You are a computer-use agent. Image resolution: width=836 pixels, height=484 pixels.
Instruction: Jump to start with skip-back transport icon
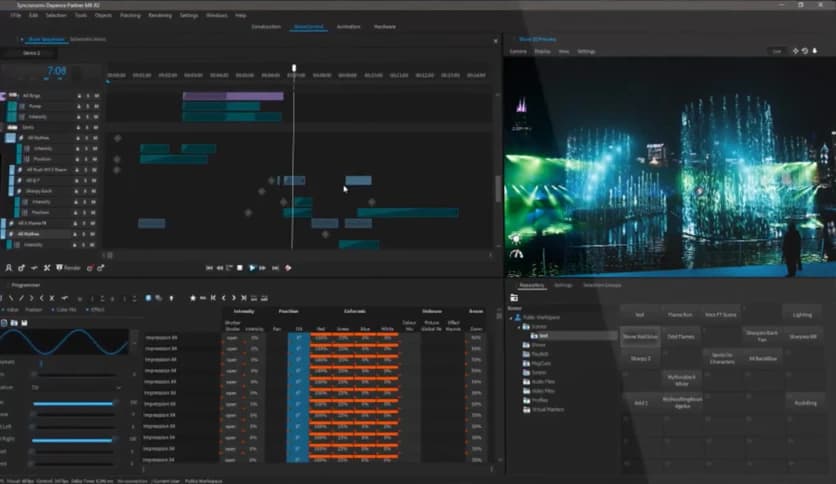(208, 268)
